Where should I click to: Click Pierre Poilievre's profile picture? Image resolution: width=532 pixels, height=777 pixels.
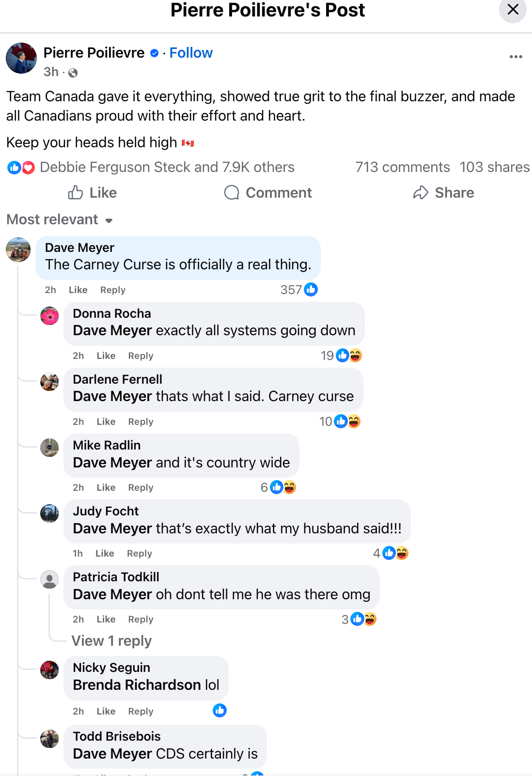pos(21,58)
